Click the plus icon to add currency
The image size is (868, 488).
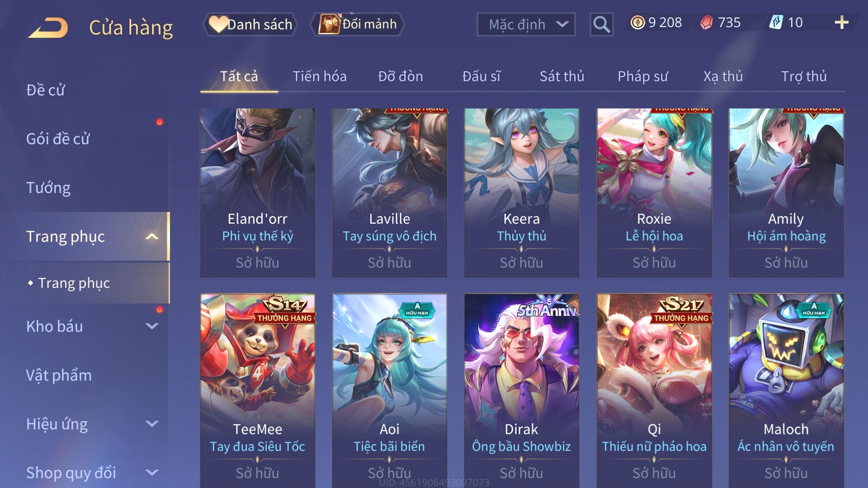[841, 23]
